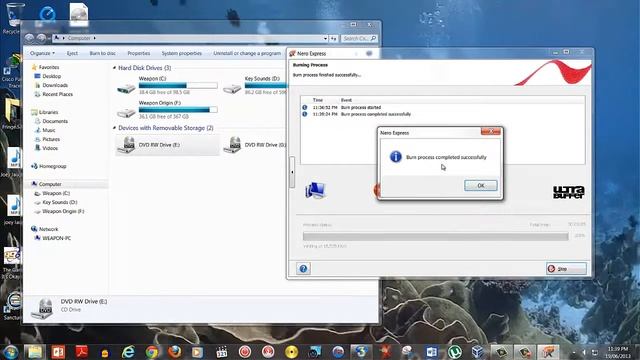Click the system tray clock
Viewport: 640px width, 360px height.
pyautogui.click(x=618, y=352)
